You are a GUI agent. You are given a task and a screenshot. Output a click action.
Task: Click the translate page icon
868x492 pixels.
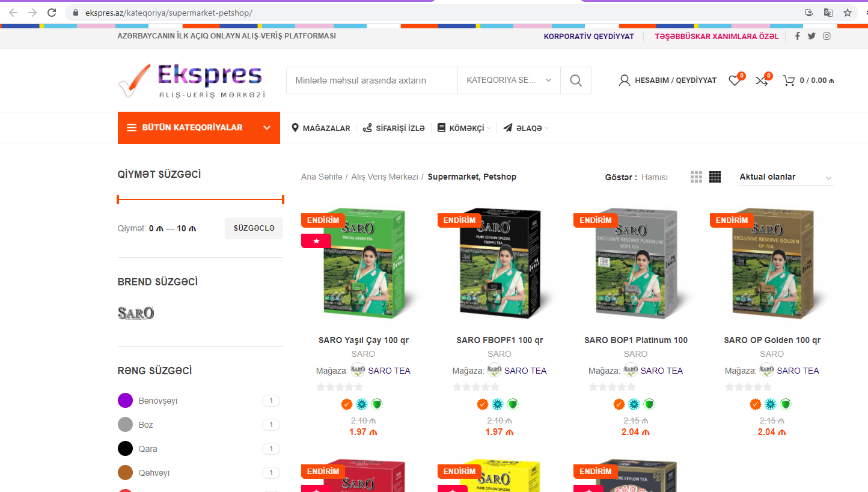pyautogui.click(x=828, y=13)
